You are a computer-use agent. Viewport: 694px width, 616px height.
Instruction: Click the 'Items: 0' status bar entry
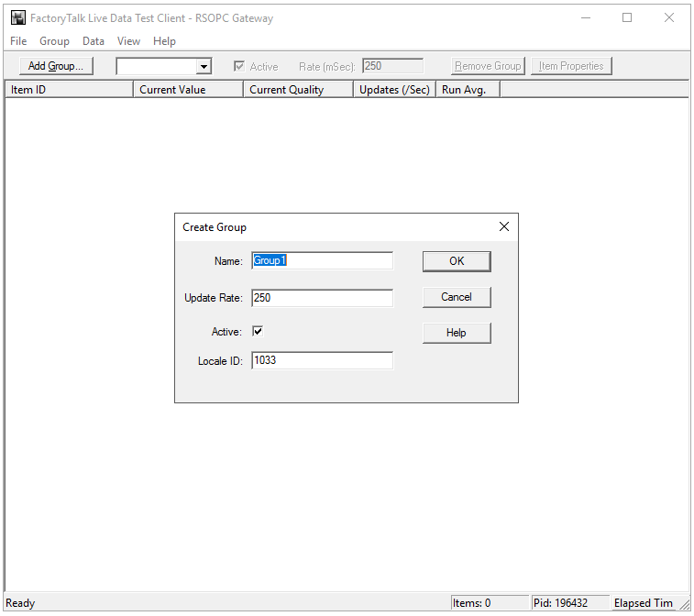490,603
